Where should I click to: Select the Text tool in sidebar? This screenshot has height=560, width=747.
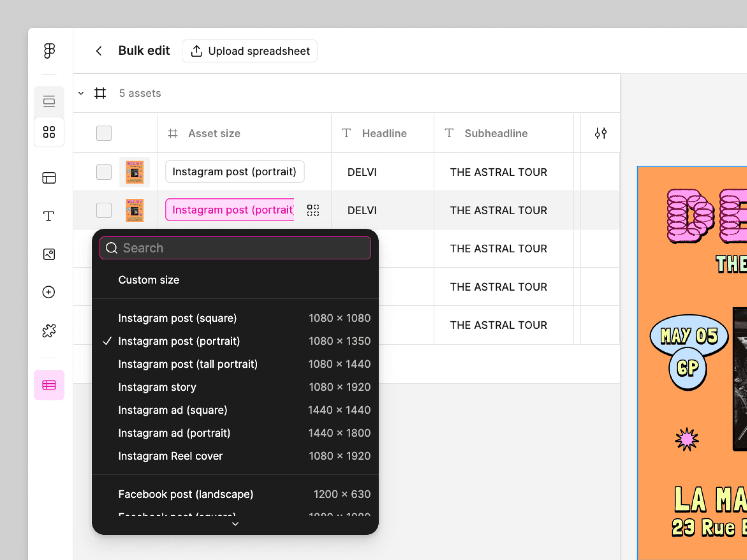pos(49,216)
